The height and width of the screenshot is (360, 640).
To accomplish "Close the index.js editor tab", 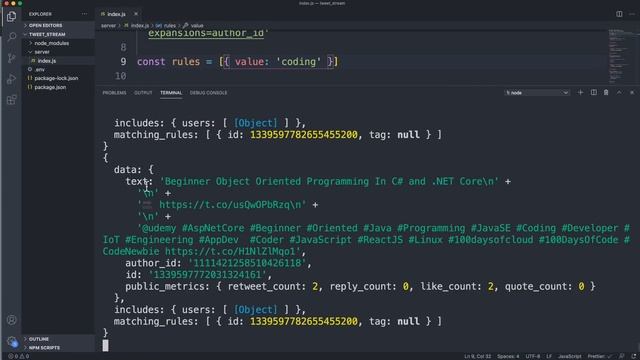I will click(x=136, y=14).
